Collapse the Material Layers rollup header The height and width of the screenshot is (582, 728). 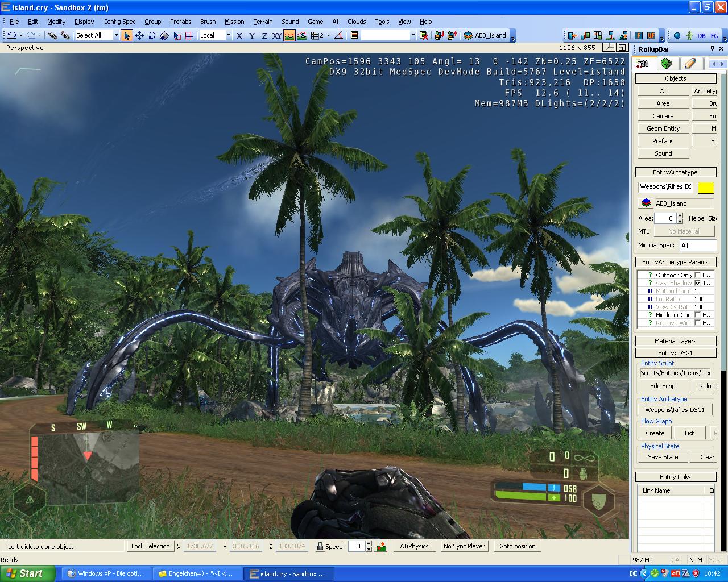675,341
